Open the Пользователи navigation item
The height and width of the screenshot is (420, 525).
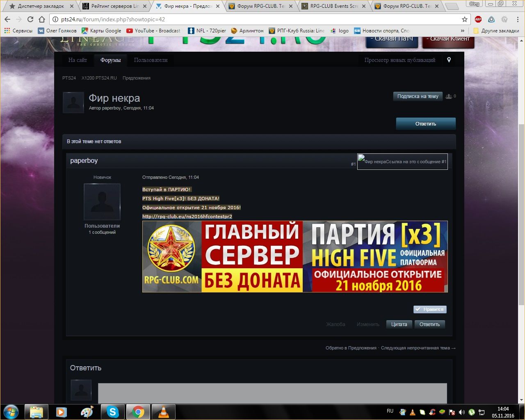click(151, 60)
